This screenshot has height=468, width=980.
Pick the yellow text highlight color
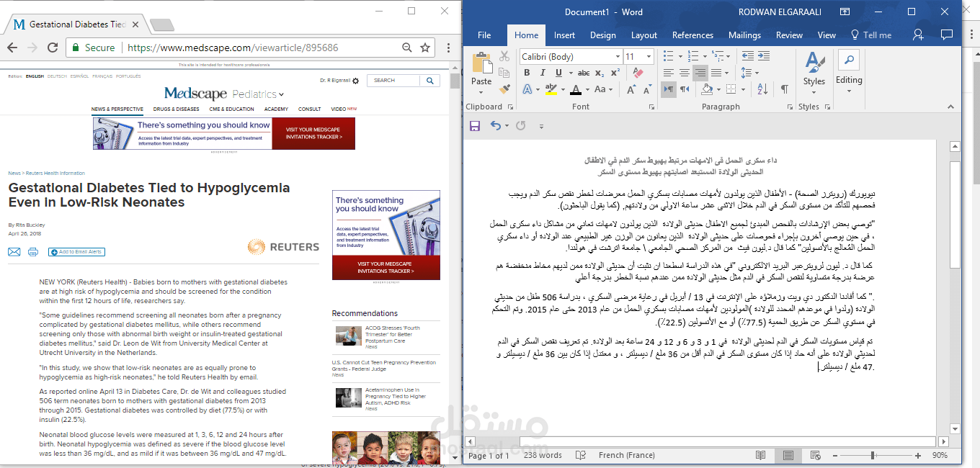tap(551, 90)
